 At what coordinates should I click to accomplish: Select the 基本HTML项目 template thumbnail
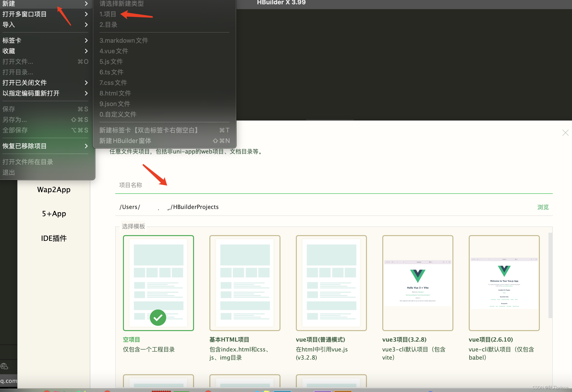pos(245,283)
